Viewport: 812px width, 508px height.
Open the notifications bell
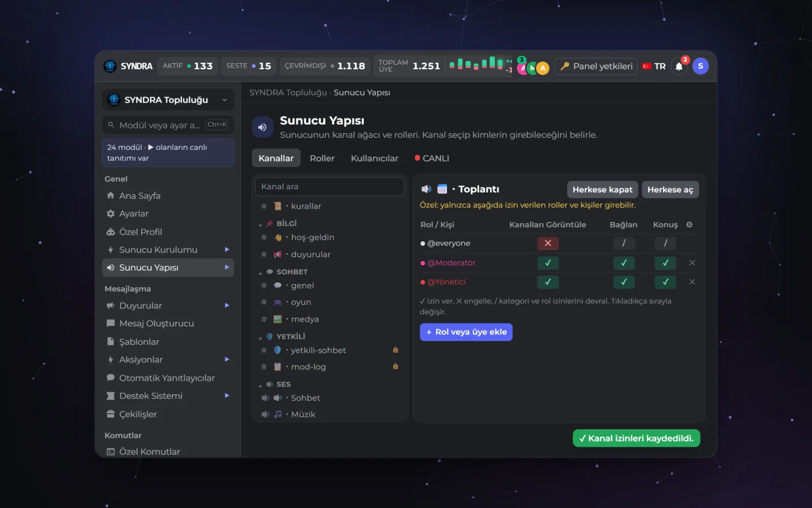(x=679, y=66)
